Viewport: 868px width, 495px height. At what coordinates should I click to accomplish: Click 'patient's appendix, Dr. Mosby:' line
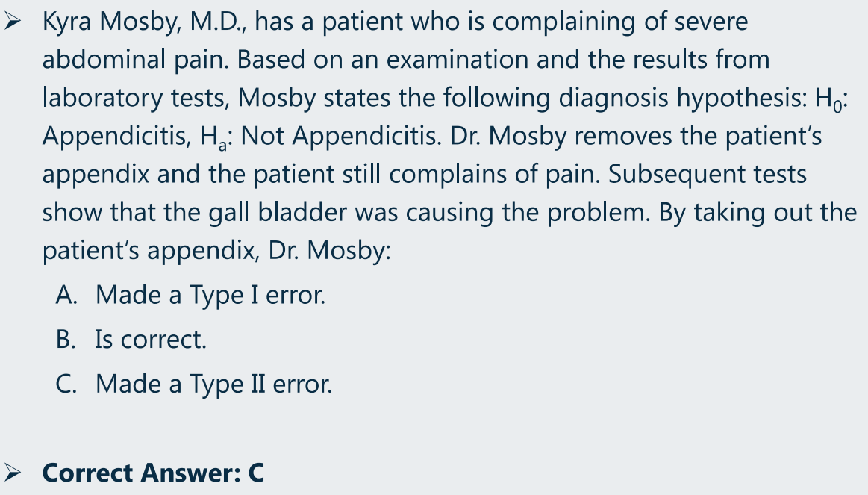(x=216, y=251)
